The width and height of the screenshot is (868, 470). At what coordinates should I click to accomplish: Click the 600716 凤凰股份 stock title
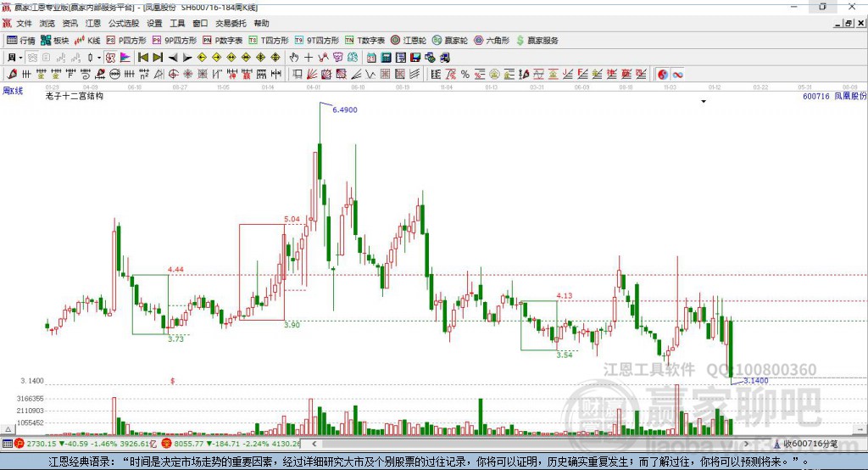(x=835, y=96)
